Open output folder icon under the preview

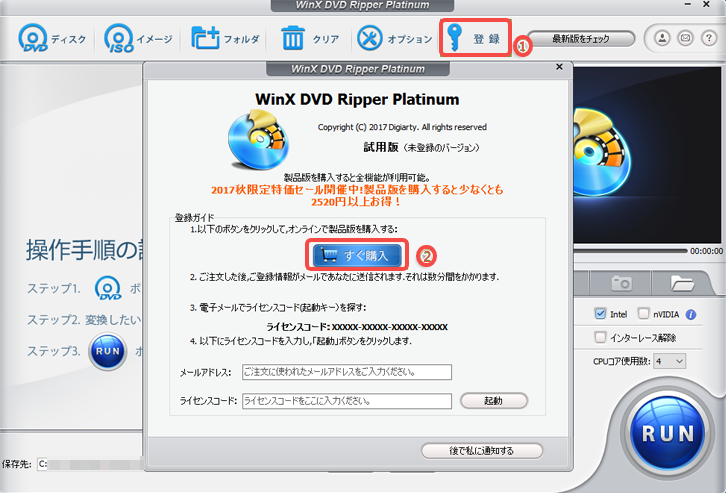[682, 283]
